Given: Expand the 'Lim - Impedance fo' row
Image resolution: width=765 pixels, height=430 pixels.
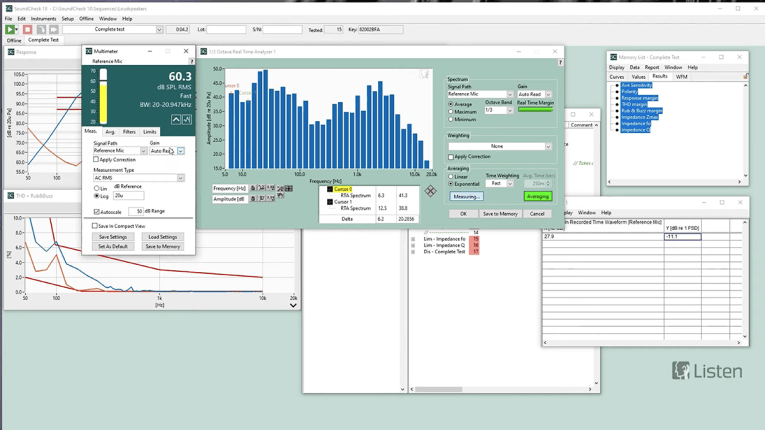Looking at the screenshot, I should (x=413, y=239).
